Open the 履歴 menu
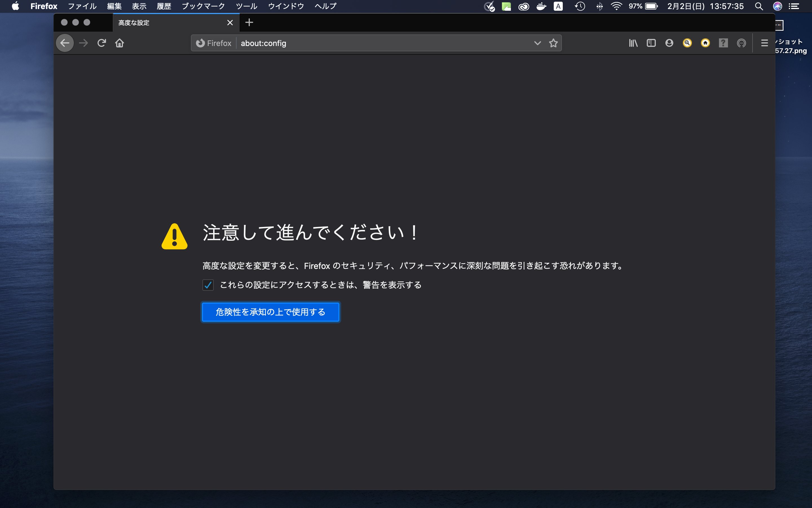Image resolution: width=812 pixels, height=508 pixels. coord(164,6)
